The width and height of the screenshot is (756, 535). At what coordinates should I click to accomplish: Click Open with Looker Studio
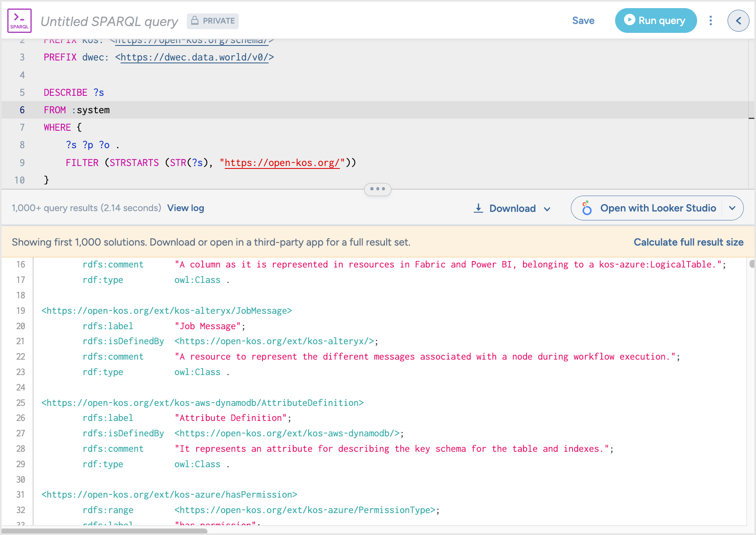658,208
